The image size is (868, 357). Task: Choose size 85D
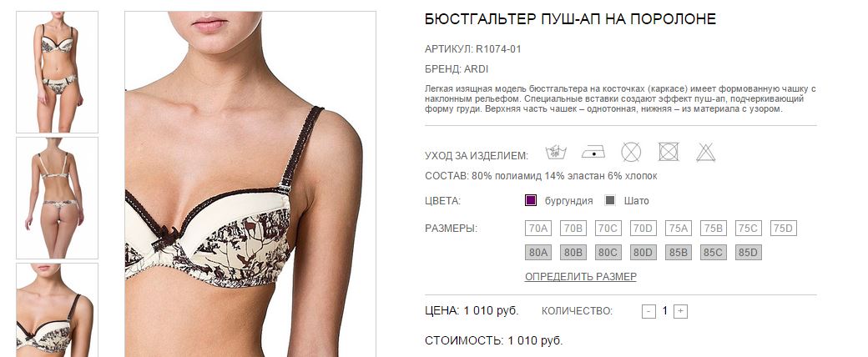[x=749, y=253]
